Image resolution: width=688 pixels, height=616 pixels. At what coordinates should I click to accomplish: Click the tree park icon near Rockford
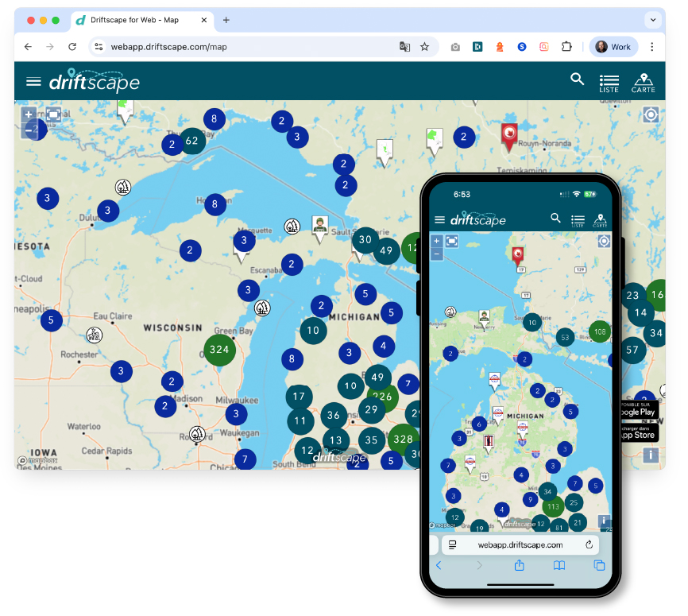click(197, 434)
